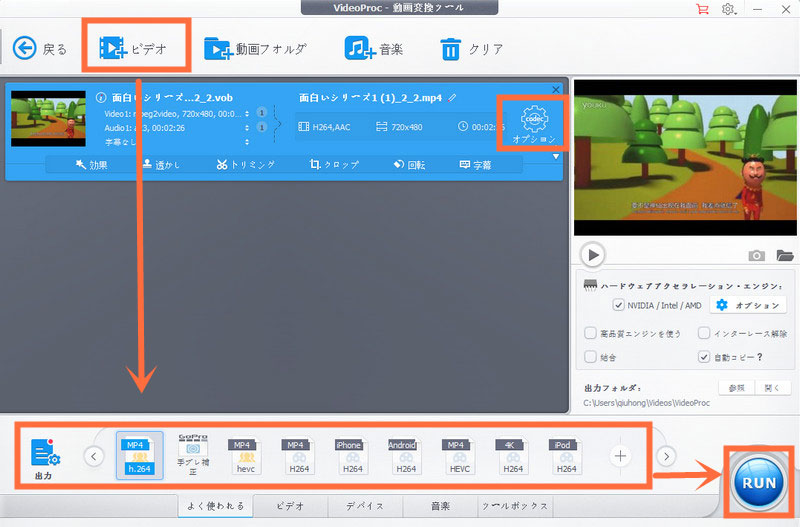Add a new format with plus
Viewport: 800px width, 527px height.
(x=620, y=456)
